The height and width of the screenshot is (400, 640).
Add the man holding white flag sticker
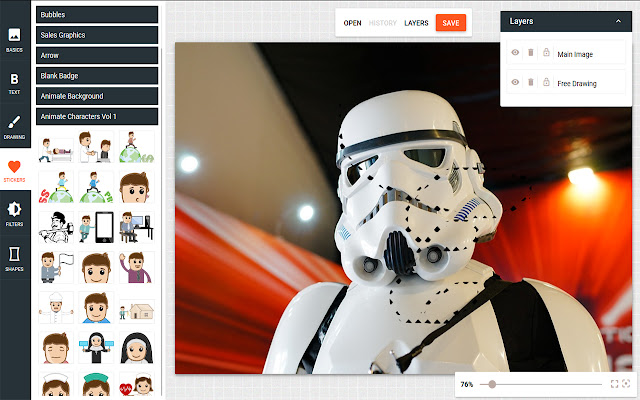click(56, 267)
